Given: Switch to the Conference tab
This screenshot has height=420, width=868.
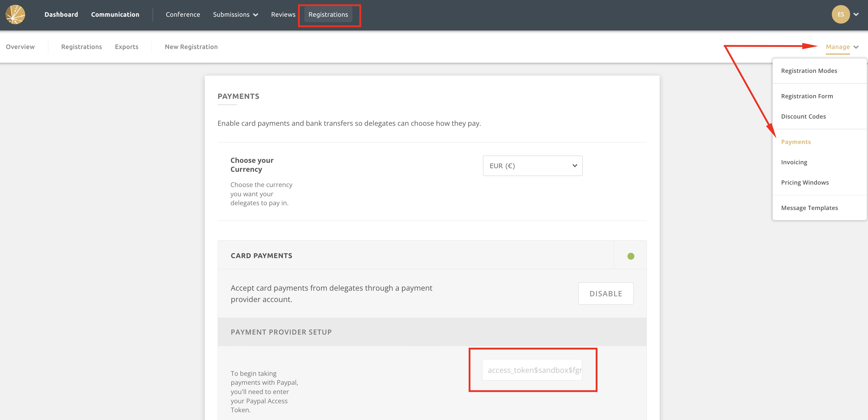Looking at the screenshot, I should [x=183, y=14].
